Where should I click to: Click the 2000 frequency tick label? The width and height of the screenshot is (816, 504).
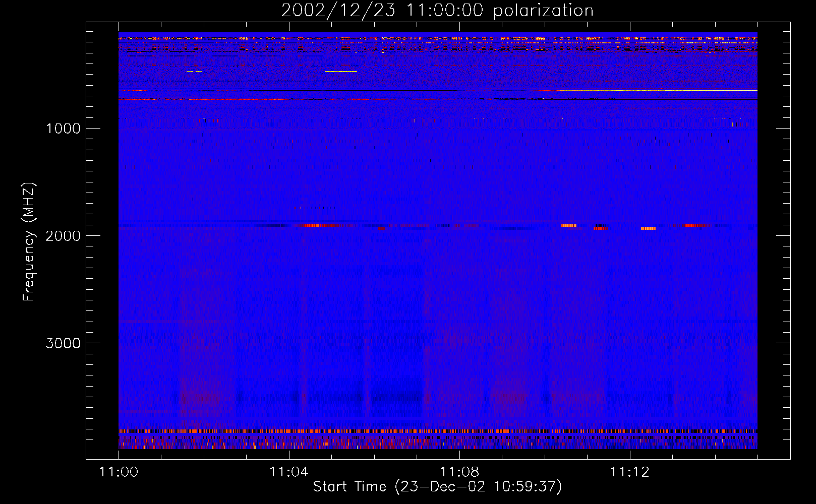(63, 236)
